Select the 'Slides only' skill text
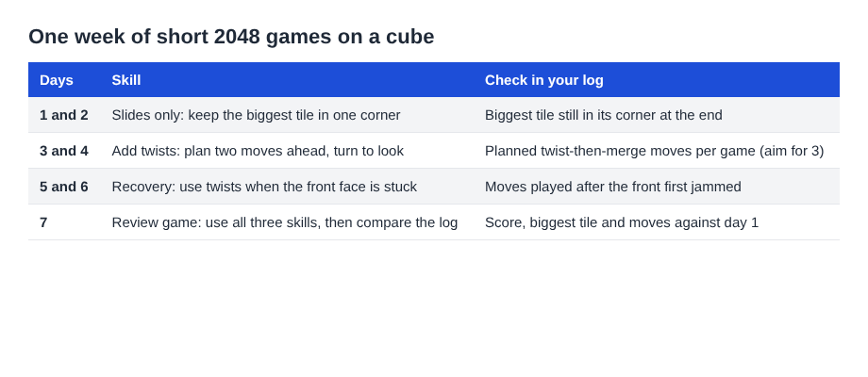This screenshot has width=868, height=377. [256, 115]
